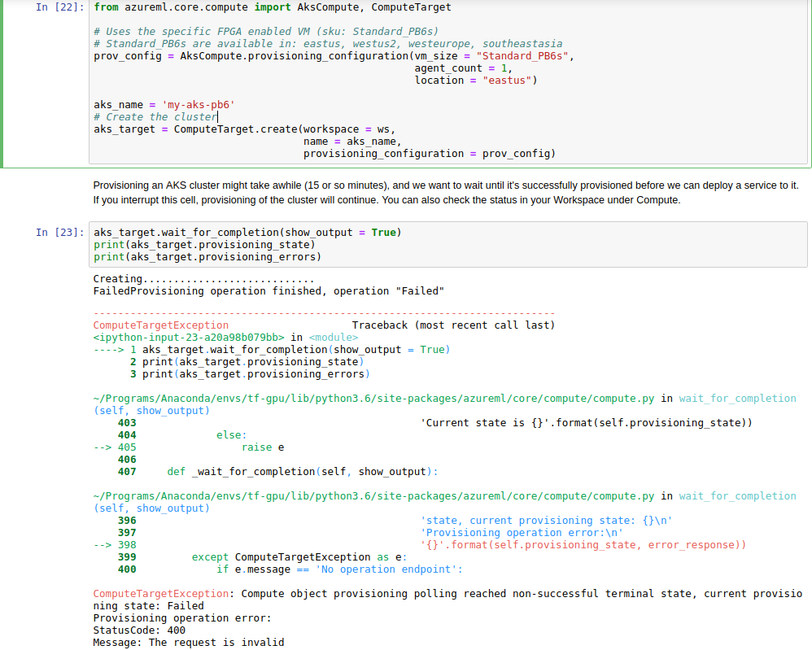Viewport: 812px width, 650px height.
Task: Click "Message: The request is invalid" line
Action: 189,643
